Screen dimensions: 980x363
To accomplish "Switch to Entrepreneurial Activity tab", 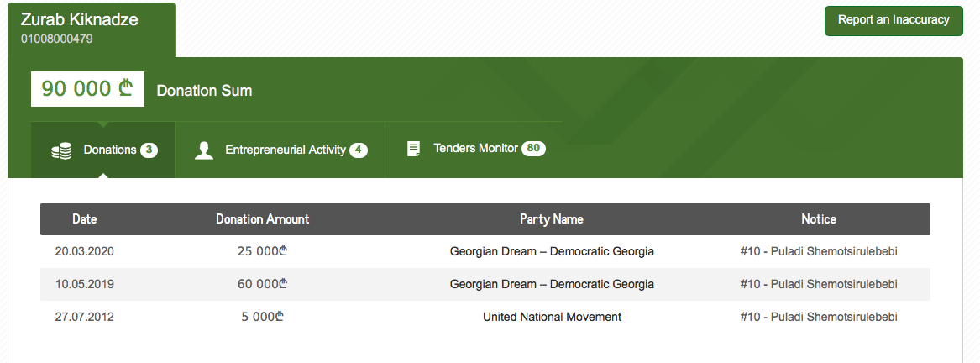I will (280, 150).
